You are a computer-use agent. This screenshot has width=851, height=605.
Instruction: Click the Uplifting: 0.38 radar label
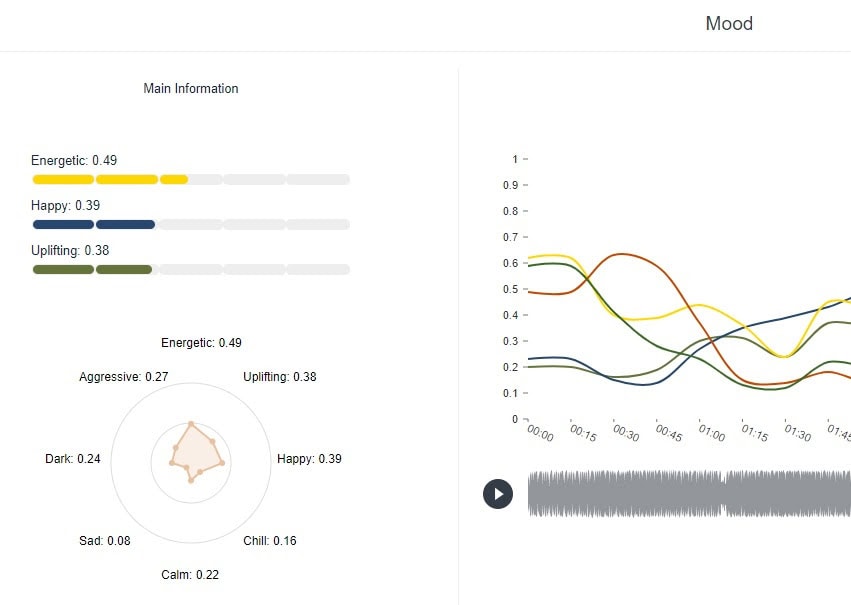[x=280, y=377]
